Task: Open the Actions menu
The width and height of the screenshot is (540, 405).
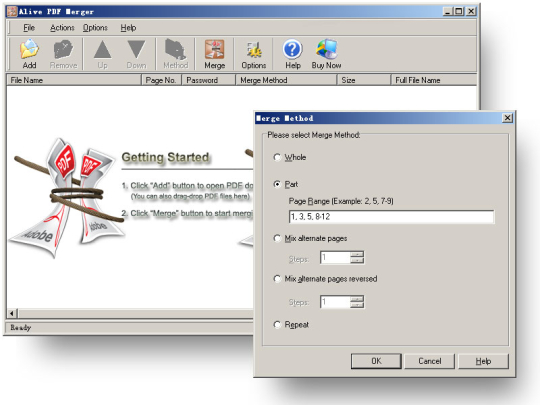Action: coord(62,28)
